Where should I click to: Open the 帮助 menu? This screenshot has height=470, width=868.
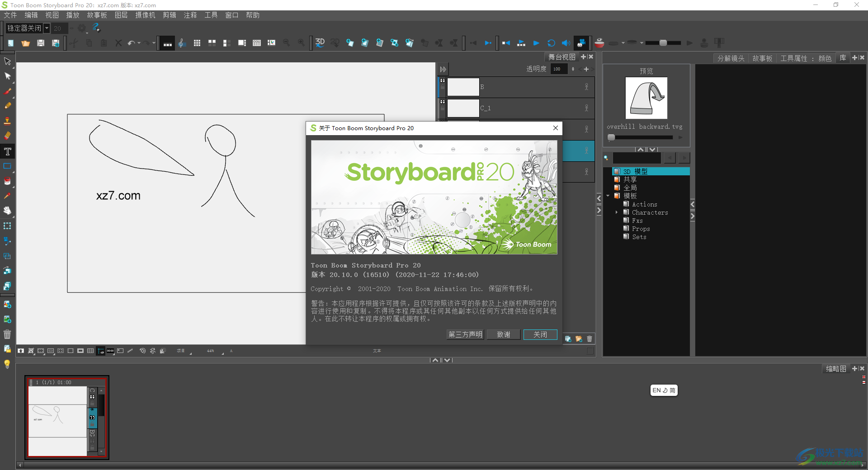(253, 15)
